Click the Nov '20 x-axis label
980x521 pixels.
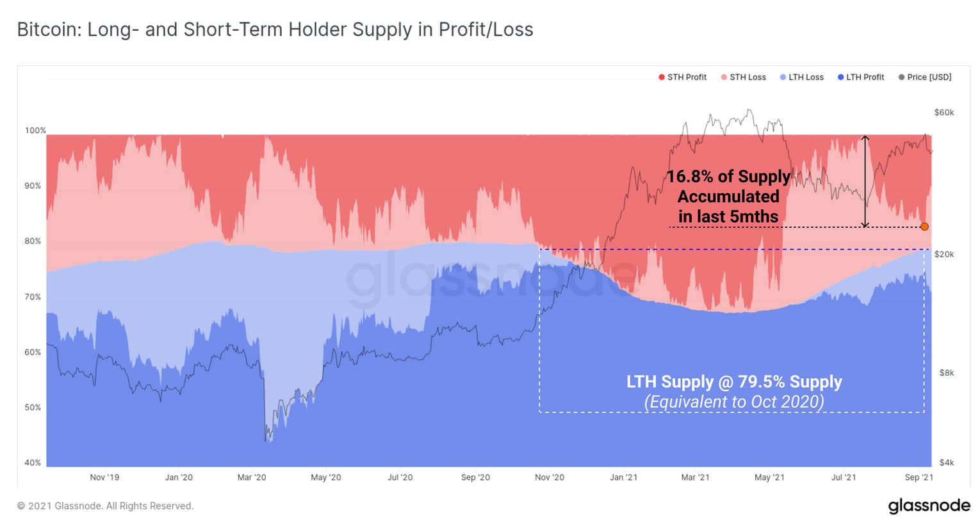click(x=550, y=477)
